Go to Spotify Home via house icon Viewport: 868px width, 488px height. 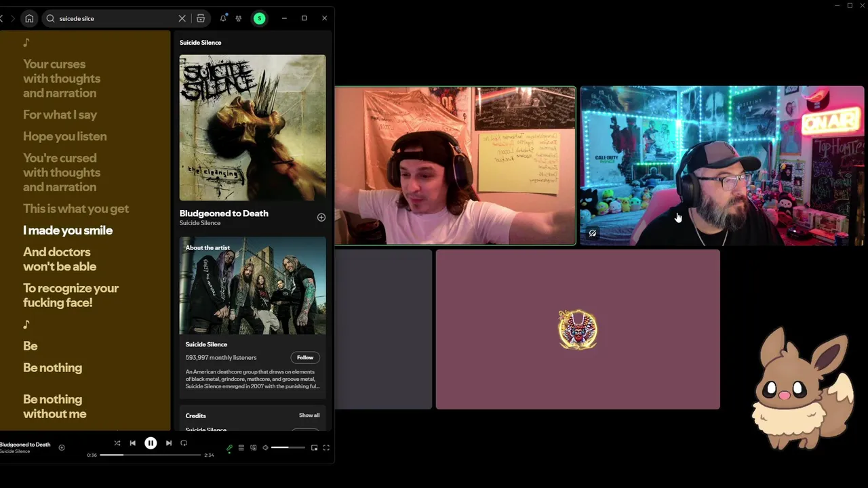29,18
